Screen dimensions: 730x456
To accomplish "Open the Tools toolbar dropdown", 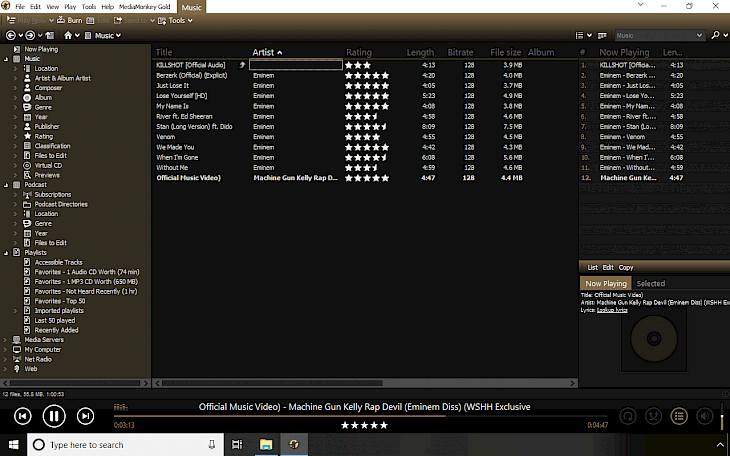I will (x=175, y=20).
